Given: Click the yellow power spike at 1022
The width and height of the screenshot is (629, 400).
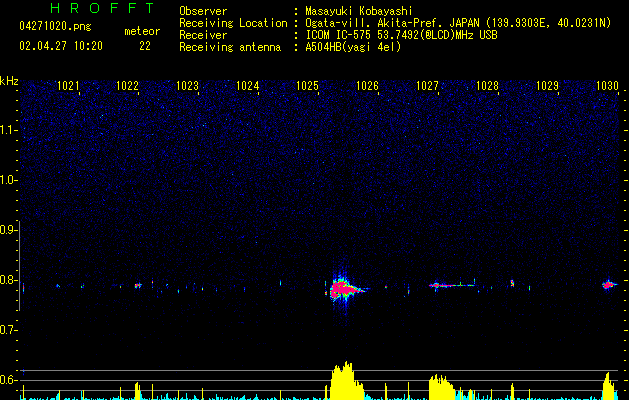Looking at the screenshot, I should (138, 391).
